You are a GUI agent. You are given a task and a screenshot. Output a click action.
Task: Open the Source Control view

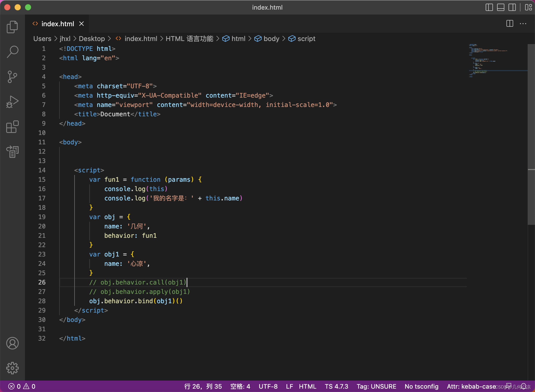coord(12,77)
